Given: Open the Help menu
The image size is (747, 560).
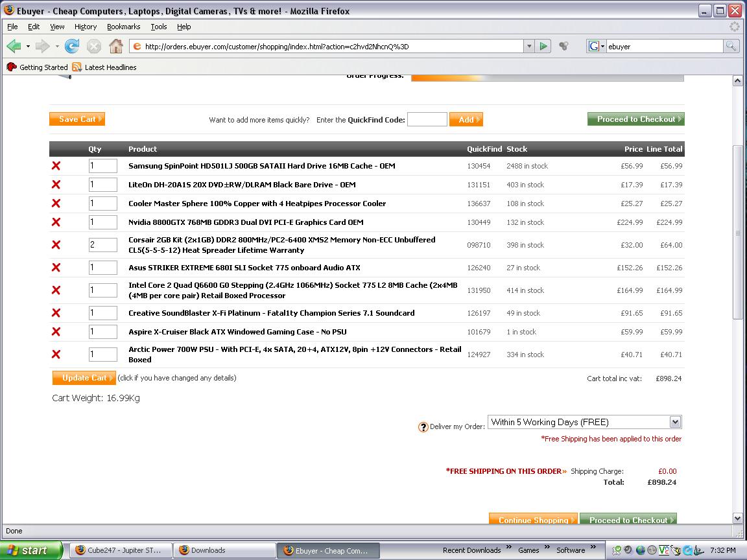Looking at the screenshot, I should click(x=184, y=27).
